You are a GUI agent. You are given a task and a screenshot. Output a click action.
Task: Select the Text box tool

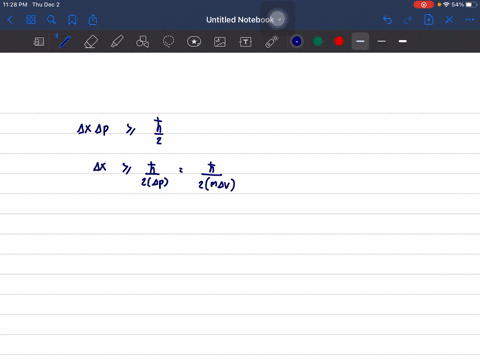pyautogui.click(x=246, y=42)
